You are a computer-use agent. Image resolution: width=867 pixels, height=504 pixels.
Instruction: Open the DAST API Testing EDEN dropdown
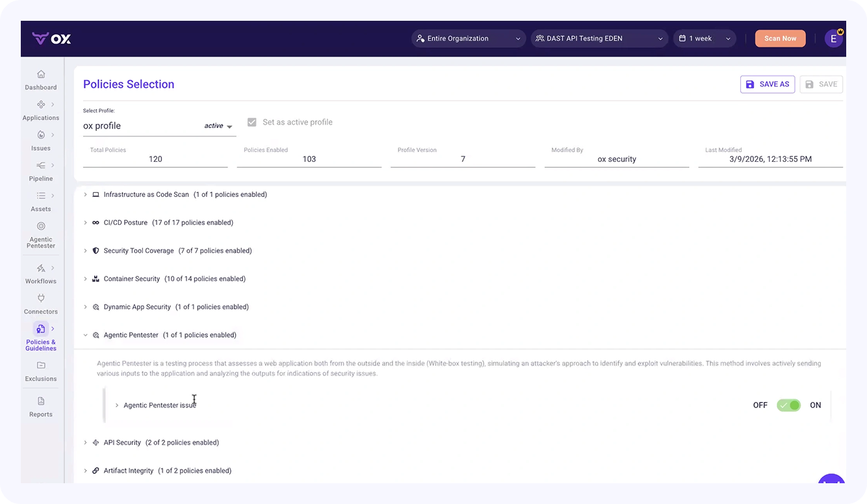point(599,38)
